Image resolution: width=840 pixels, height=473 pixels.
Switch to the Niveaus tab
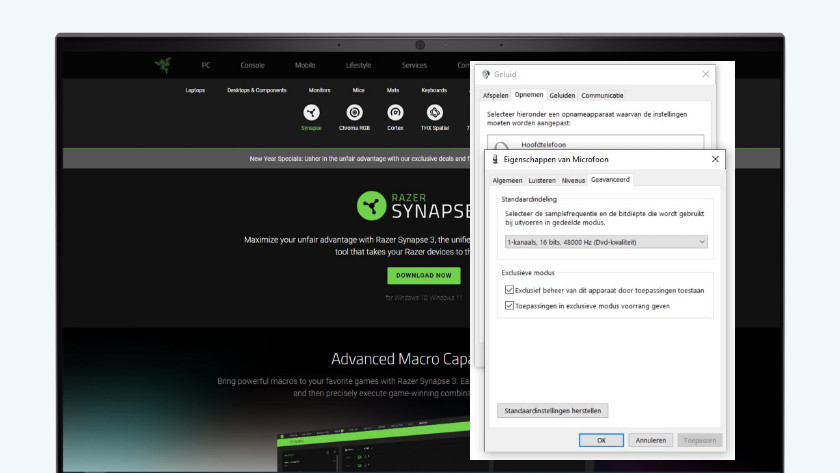(573, 180)
